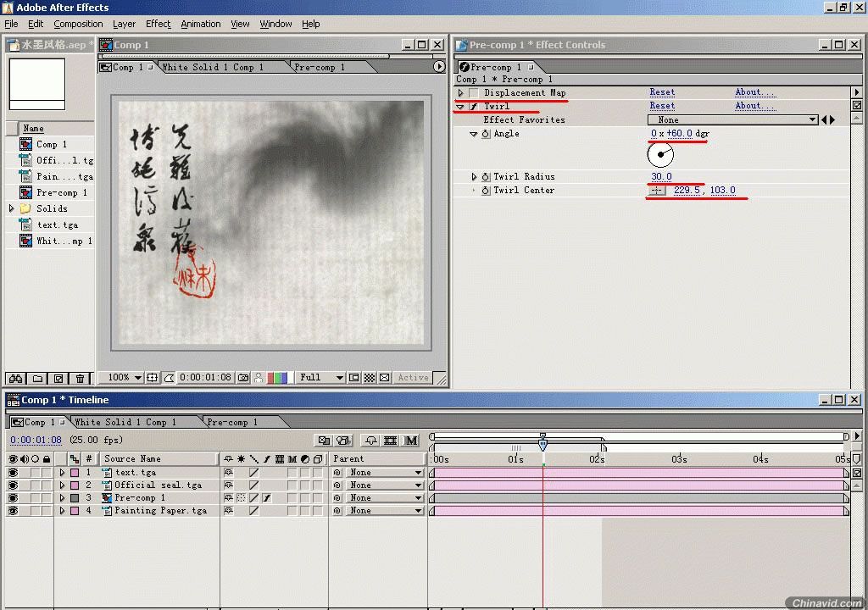Image resolution: width=868 pixels, height=610 pixels.
Task: Toggle the Displacement Map effect checkbox
Action: coord(474,93)
